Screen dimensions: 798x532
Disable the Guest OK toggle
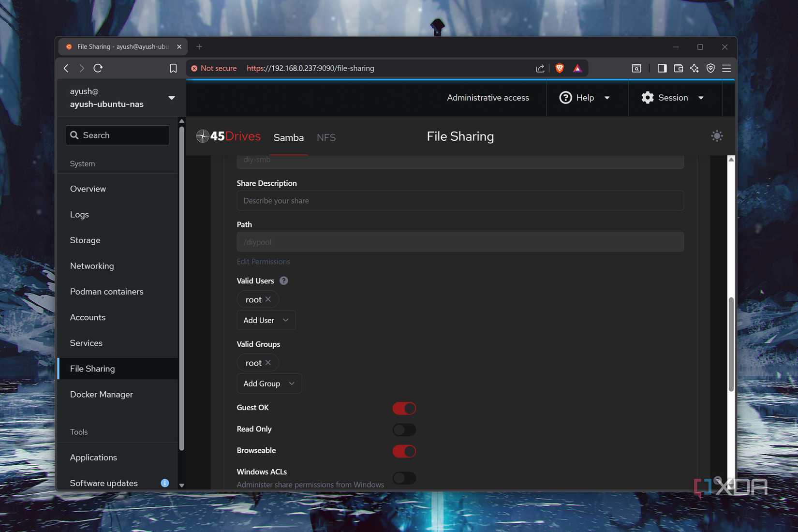point(404,408)
